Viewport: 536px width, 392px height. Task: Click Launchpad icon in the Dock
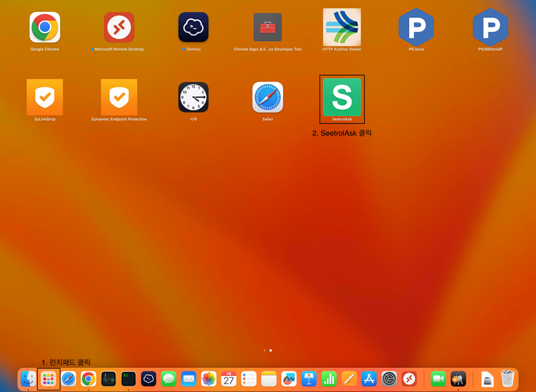[x=48, y=379]
